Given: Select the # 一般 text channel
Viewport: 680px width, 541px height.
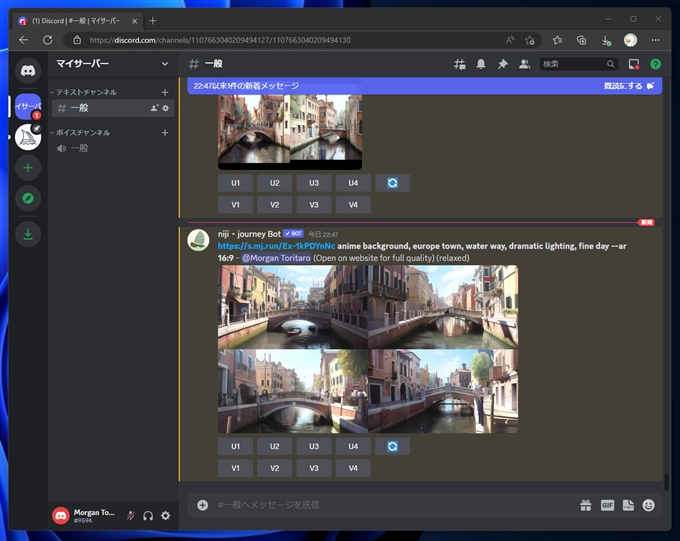Looking at the screenshot, I should [x=113, y=108].
